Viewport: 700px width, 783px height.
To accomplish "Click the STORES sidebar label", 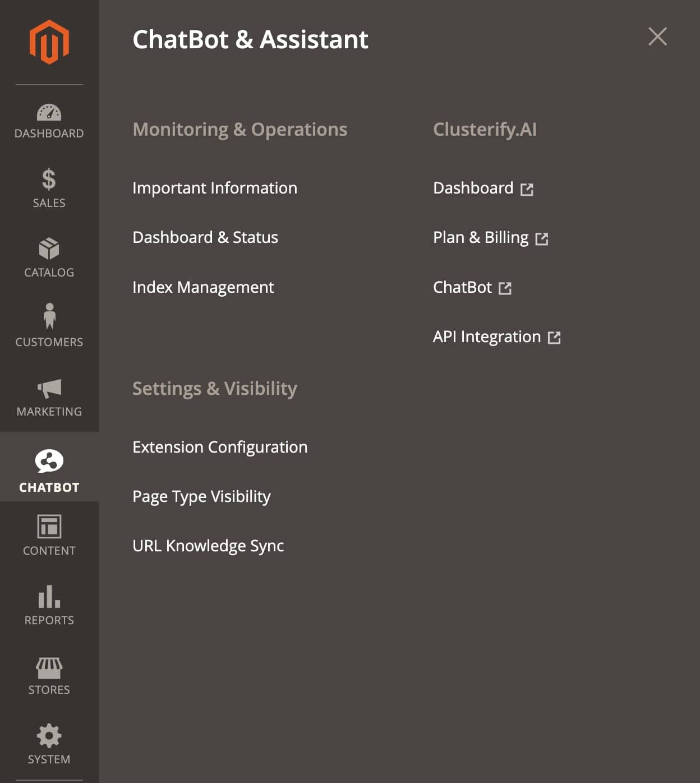I will pos(49,690).
